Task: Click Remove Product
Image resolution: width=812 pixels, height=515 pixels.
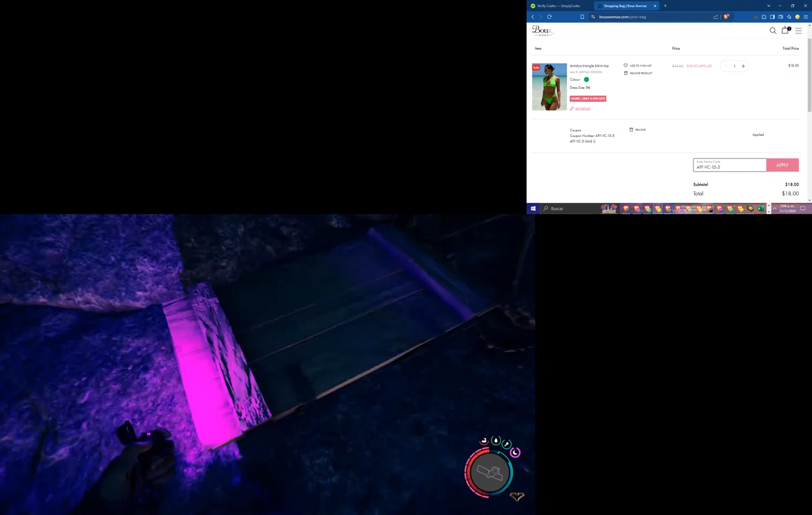Action: (641, 73)
